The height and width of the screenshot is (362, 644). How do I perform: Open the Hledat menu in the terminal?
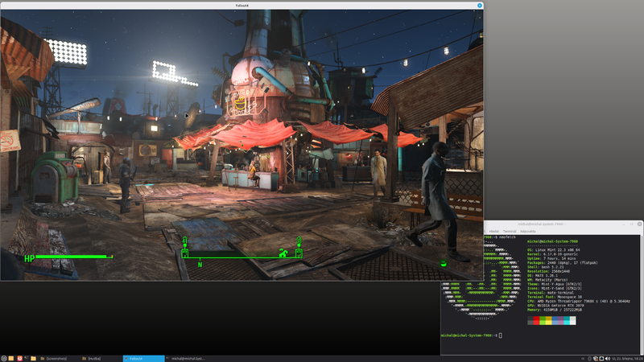tap(494, 231)
